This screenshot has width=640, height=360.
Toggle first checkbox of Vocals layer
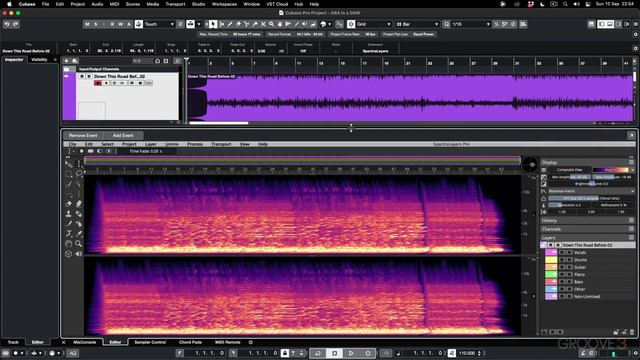click(x=562, y=253)
